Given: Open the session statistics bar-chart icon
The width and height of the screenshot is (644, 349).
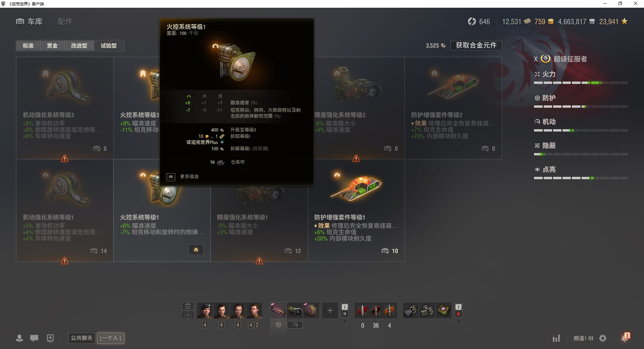Looking at the screenshot, I should [556, 338].
